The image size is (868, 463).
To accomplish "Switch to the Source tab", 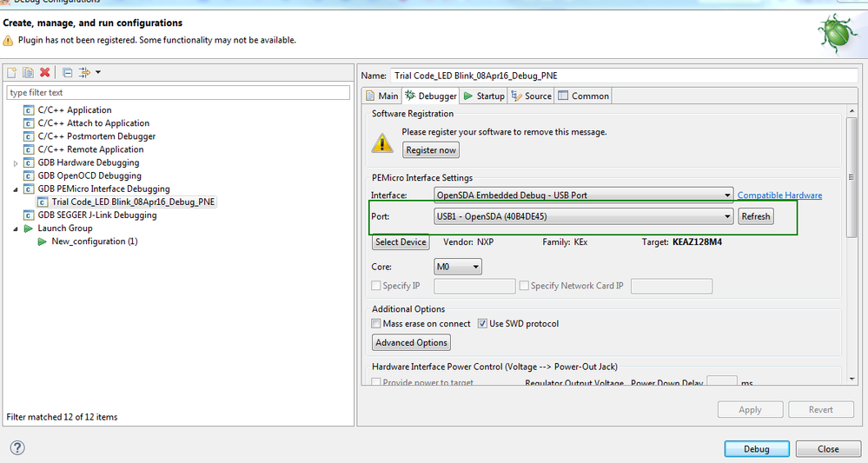I will [x=532, y=96].
